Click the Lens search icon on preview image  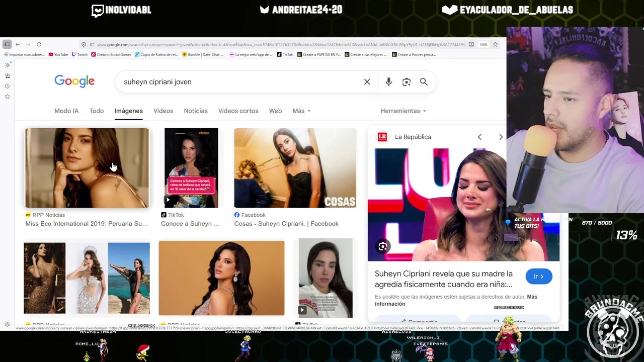click(x=383, y=246)
